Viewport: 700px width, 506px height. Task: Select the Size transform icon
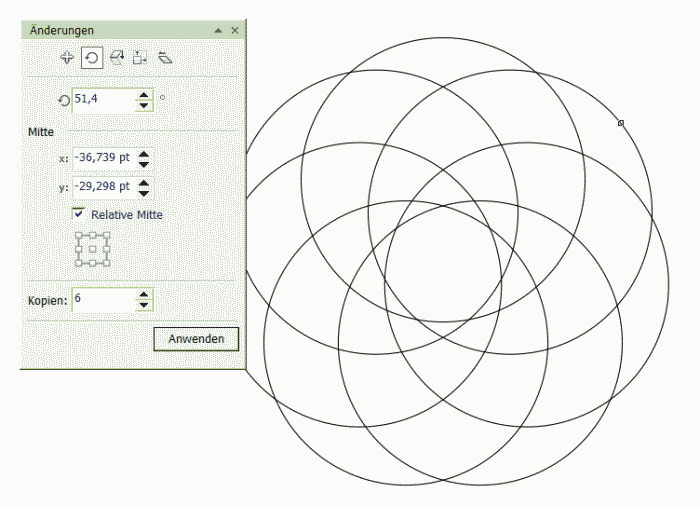coord(140,58)
